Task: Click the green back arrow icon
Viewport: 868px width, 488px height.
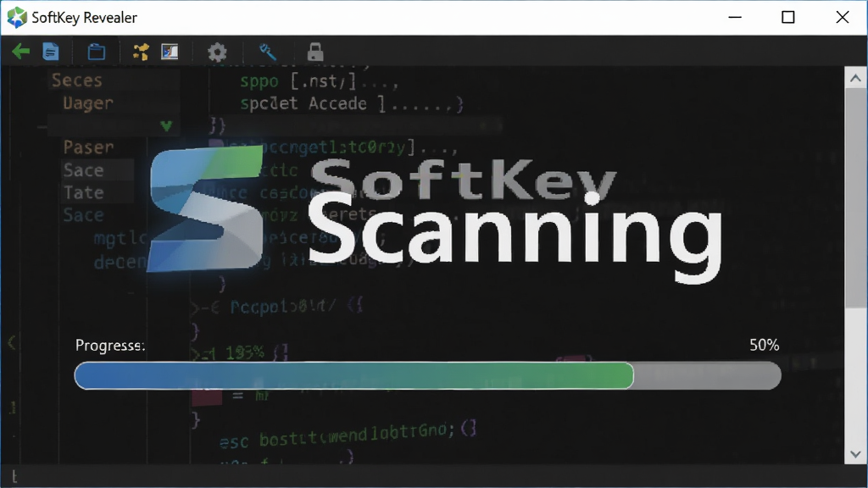Action: point(21,52)
